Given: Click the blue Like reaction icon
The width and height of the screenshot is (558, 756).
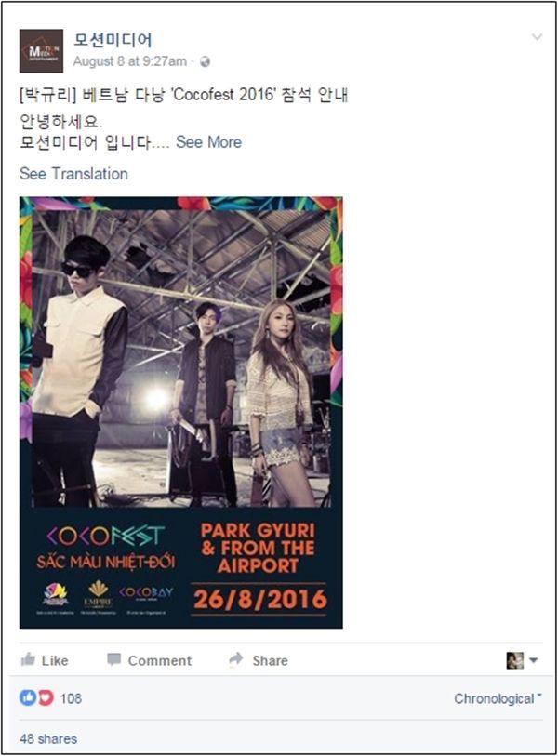Looking at the screenshot, I should 28,697.
